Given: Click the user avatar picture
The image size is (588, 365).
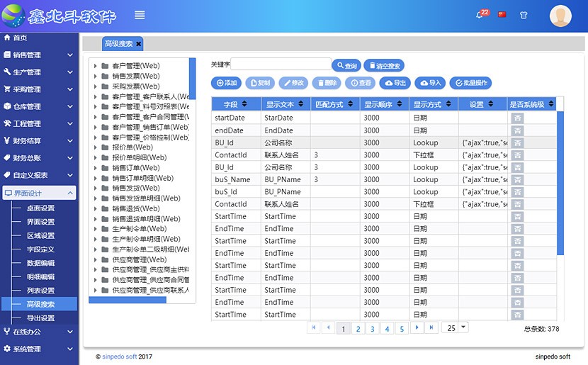Looking at the screenshot, I should coord(560,16).
